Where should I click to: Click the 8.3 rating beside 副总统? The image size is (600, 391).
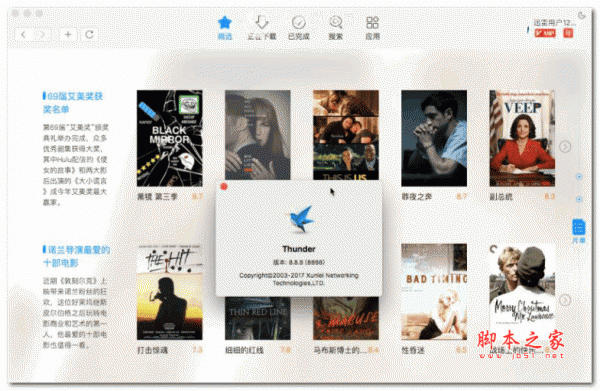point(549,197)
